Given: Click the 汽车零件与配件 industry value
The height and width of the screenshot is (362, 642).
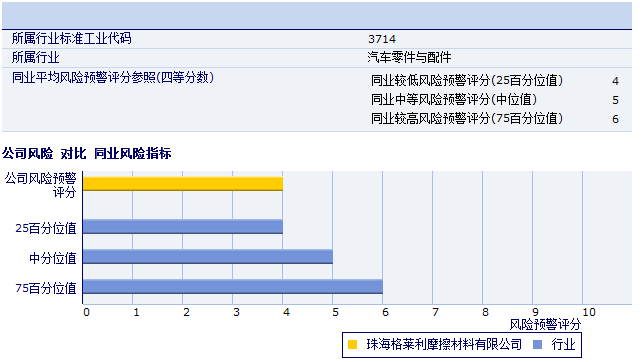Looking at the screenshot, I should (409, 57).
